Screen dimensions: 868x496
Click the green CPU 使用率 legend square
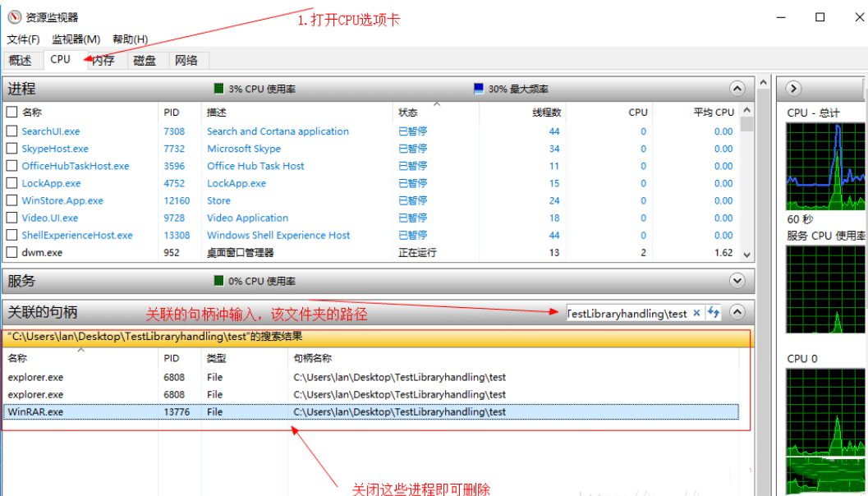click(x=218, y=88)
